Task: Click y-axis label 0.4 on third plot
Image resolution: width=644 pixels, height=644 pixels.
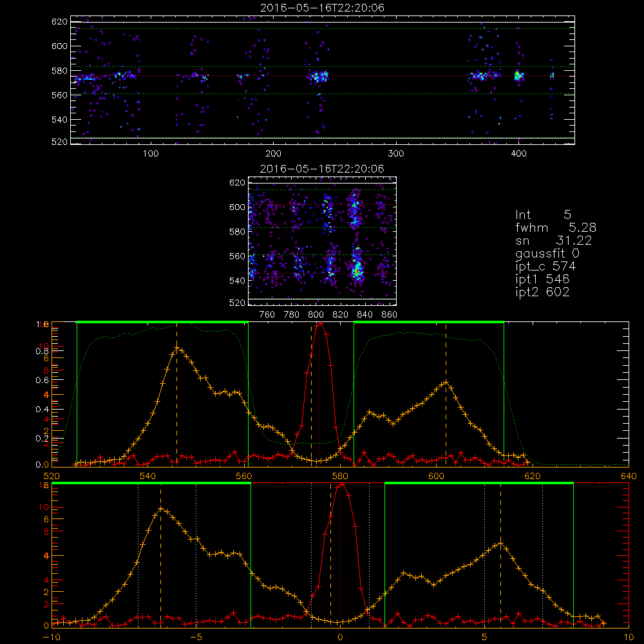Action: pyautogui.click(x=43, y=410)
